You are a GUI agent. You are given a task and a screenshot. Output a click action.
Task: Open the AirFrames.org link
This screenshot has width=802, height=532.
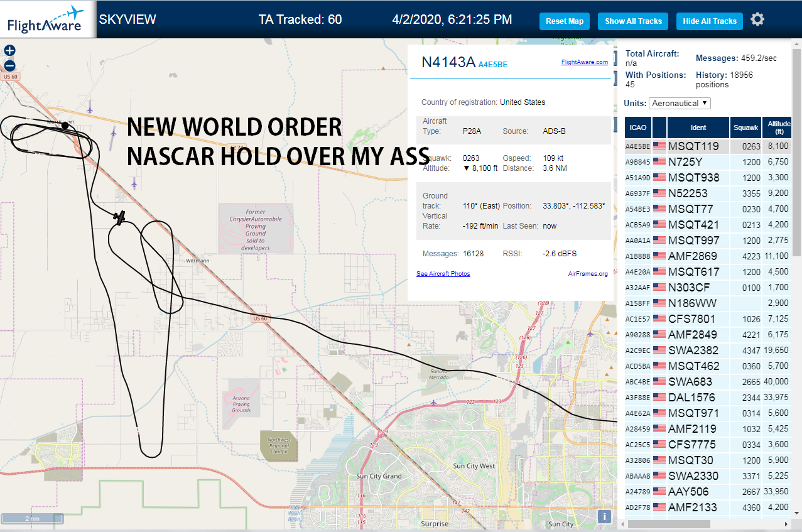point(588,274)
